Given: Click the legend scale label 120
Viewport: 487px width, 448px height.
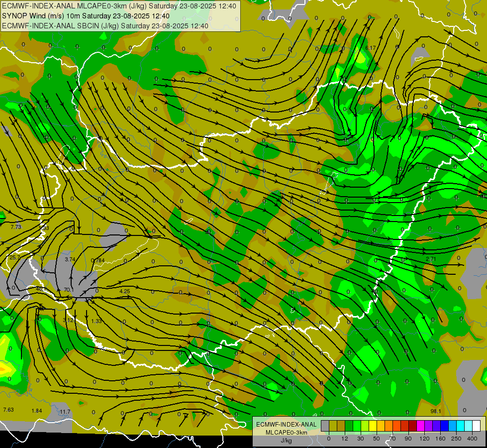Looking at the screenshot, I should [x=424, y=439].
